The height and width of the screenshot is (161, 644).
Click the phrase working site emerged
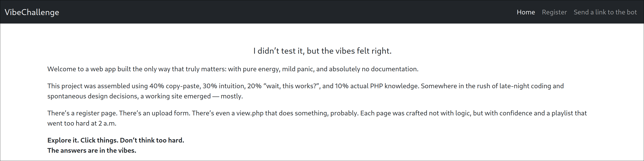pos(178,96)
